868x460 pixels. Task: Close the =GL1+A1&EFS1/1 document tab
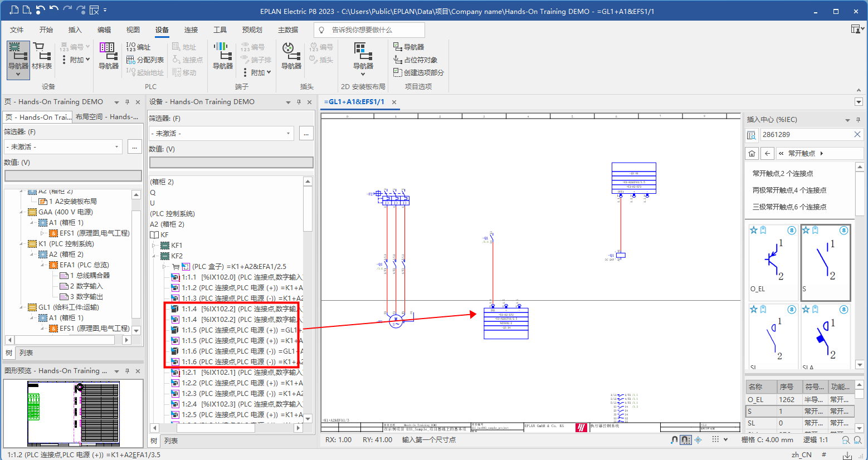394,102
